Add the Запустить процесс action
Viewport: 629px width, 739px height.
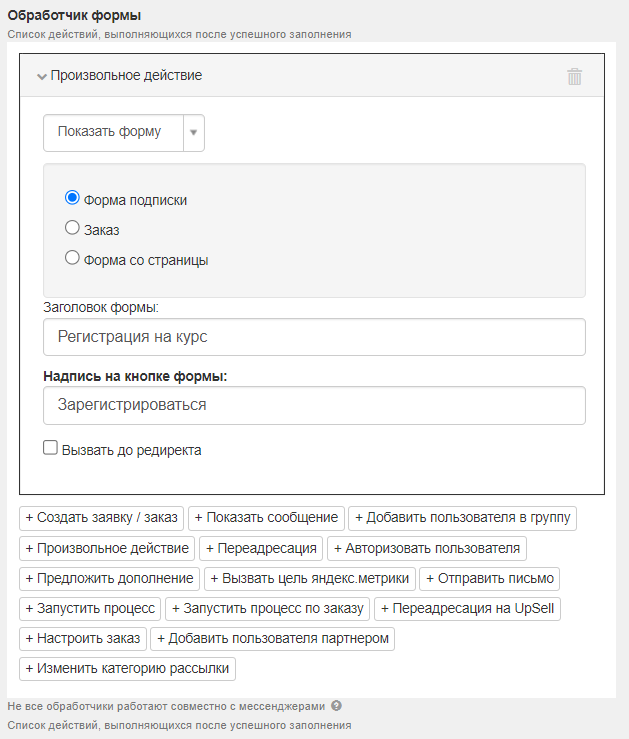point(90,609)
